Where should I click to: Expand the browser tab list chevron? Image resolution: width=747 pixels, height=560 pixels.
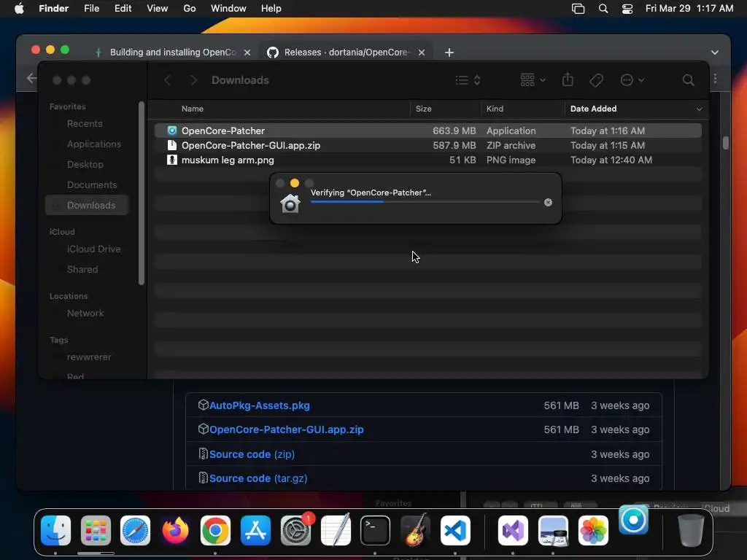click(715, 52)
